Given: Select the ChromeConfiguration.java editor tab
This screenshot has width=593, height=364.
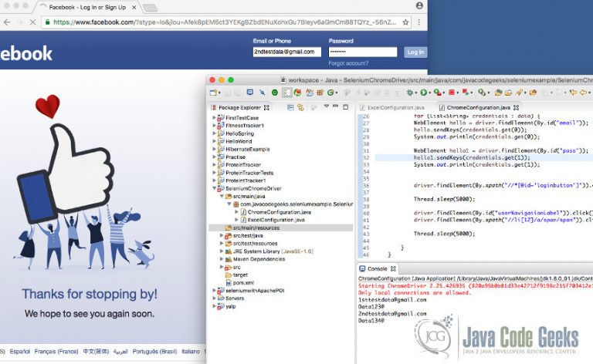Looking at the screenshot, I should pyautogui.click(x=479, y=108).
